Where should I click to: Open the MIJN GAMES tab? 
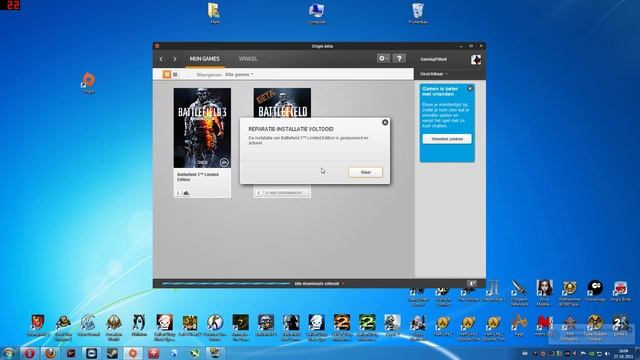pyautogui.click(x=204, y=59)
